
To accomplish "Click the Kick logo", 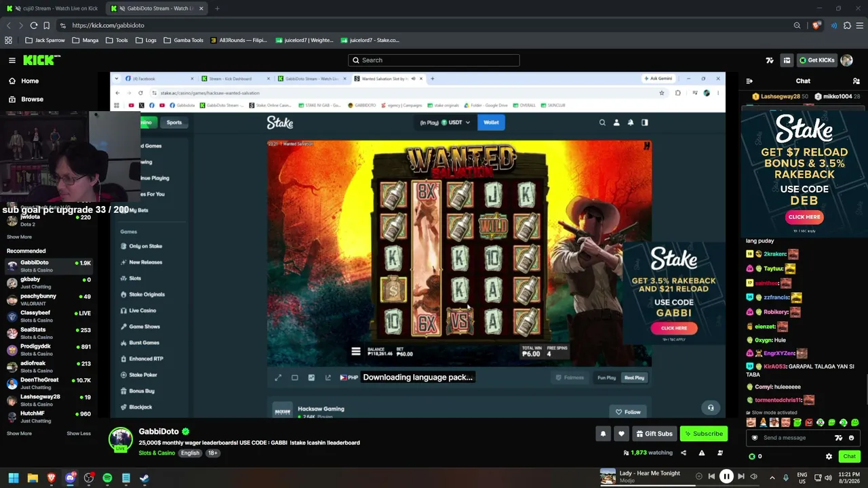I will click(41, 60).
